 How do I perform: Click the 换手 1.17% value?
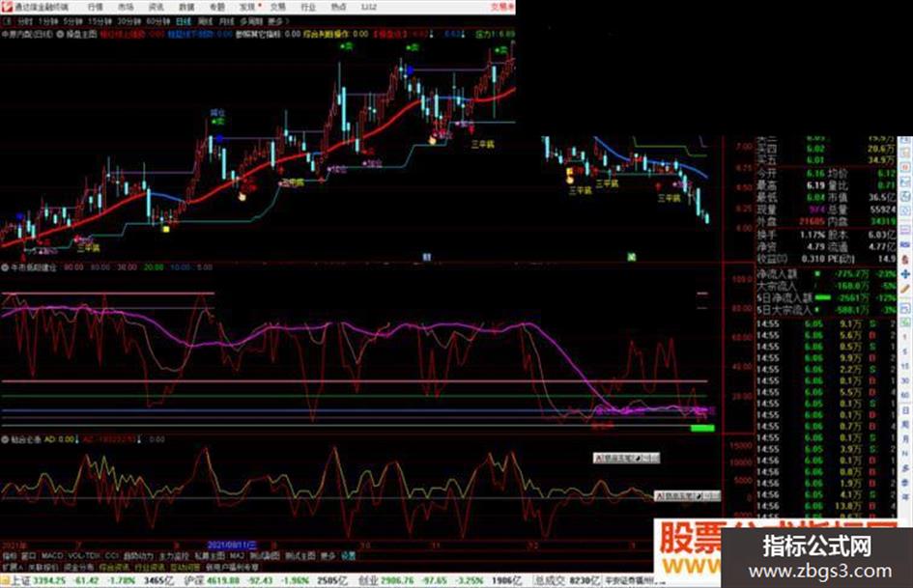click(813, 235)
